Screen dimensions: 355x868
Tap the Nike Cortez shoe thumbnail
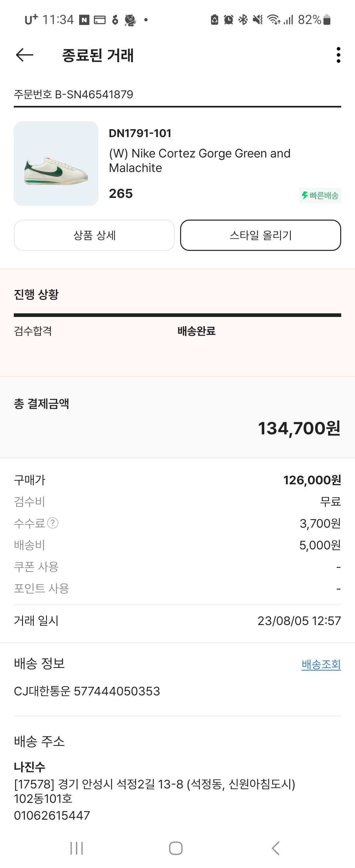click(x=56, y=164)
